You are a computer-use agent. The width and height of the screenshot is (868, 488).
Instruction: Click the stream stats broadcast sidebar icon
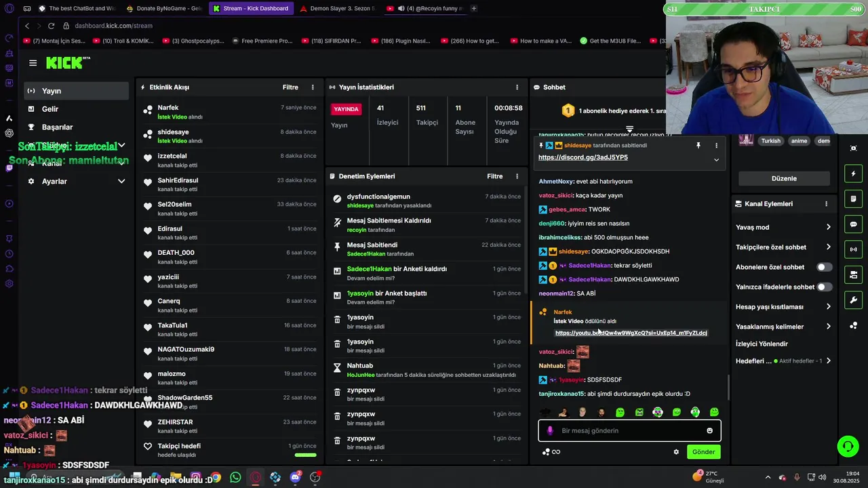point(853,249)
